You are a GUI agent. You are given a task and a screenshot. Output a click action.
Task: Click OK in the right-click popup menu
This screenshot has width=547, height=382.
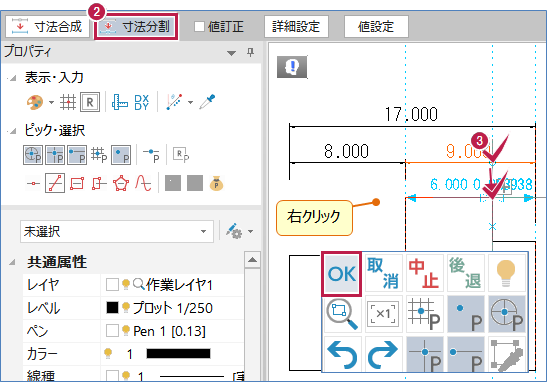coord(341,274)
